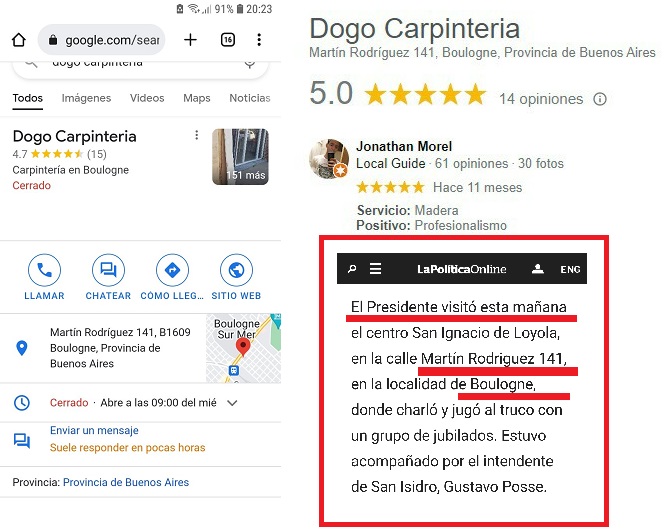Open the browser three-dot menu
The image size is (666, 530).
pos(259,40)
